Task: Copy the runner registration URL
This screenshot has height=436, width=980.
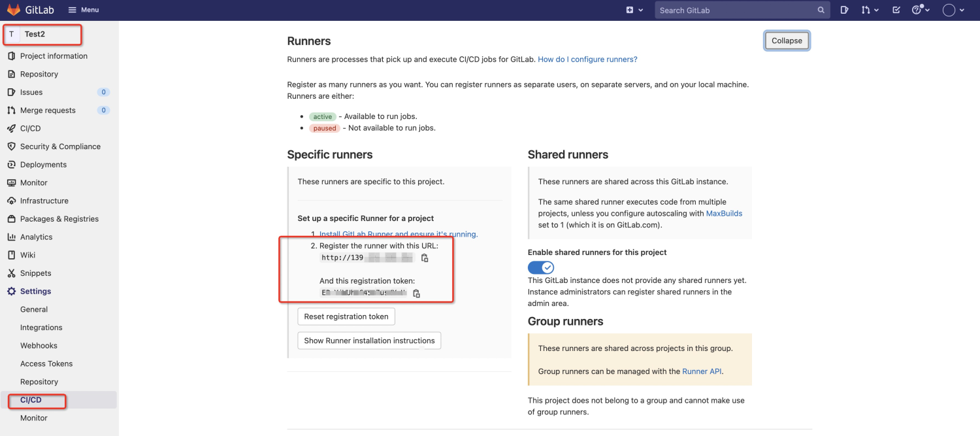Action: point(425,258)
